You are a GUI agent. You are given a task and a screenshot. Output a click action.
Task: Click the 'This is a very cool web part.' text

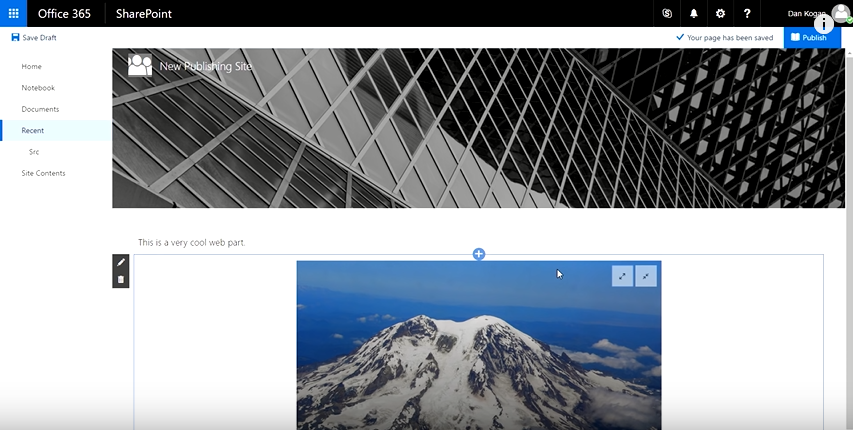(x=191, y=242)
